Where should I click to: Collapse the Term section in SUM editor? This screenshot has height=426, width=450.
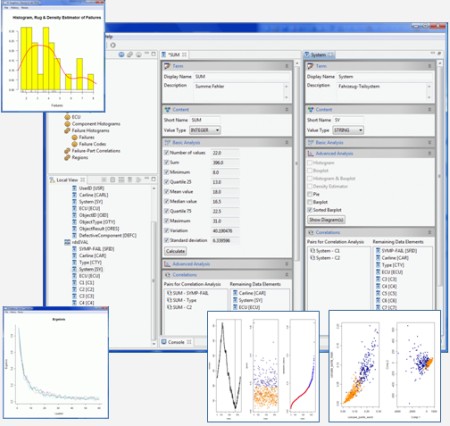287,66
